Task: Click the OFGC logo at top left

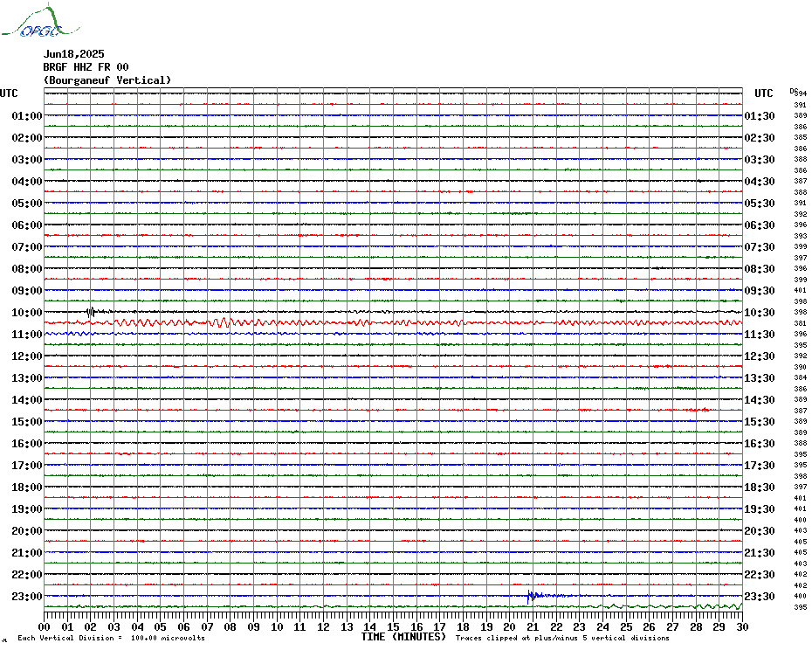Action: click(40, 21)
